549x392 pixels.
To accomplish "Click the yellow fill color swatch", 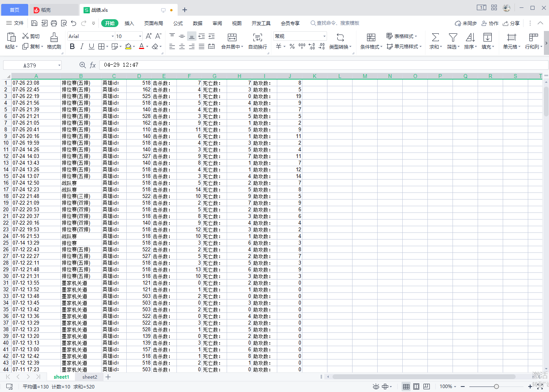I will [128, 47].
